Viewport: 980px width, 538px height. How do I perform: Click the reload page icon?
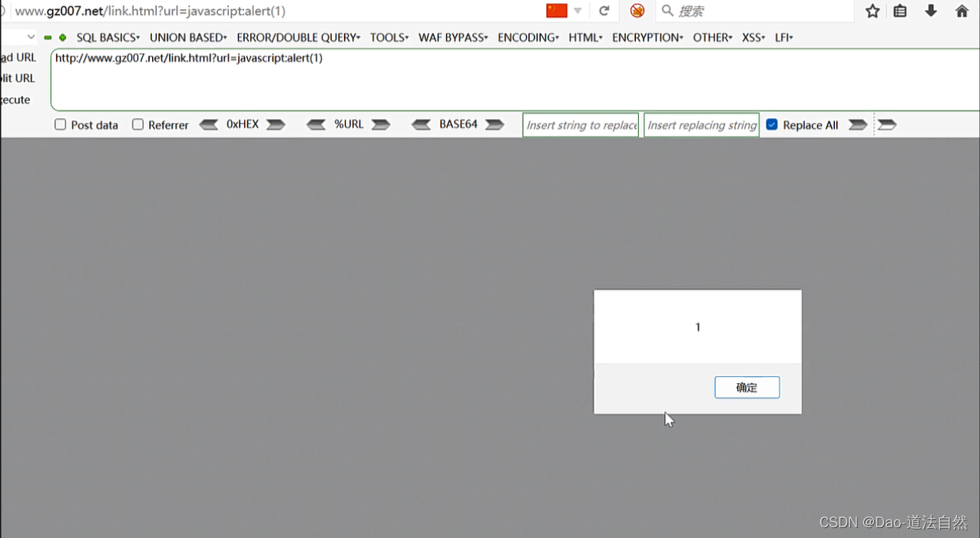click(x=604, y=11)
